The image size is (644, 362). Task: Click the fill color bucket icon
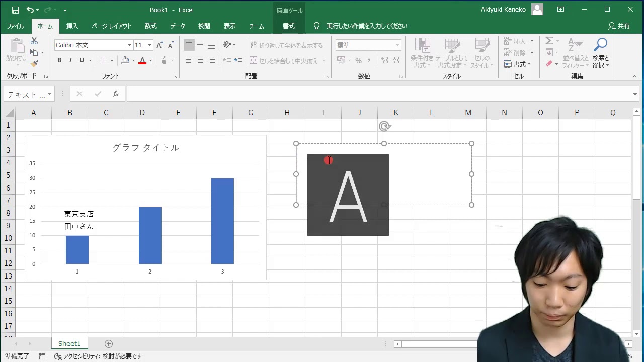coord(125,60)
